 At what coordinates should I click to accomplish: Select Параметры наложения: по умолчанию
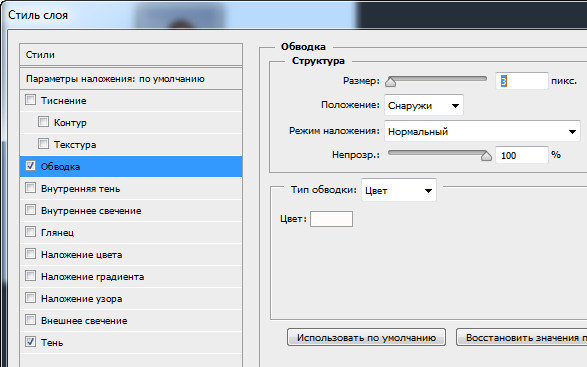pyautogui.click(x=131, y=79)
